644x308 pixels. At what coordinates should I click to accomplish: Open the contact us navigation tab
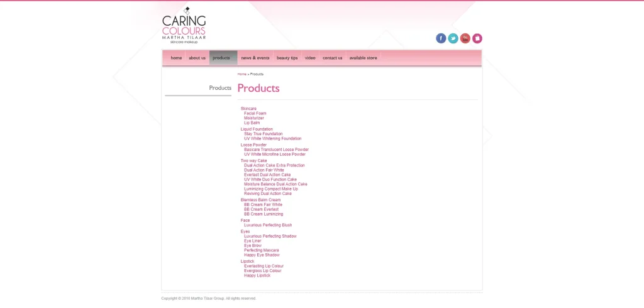point(332,58)
